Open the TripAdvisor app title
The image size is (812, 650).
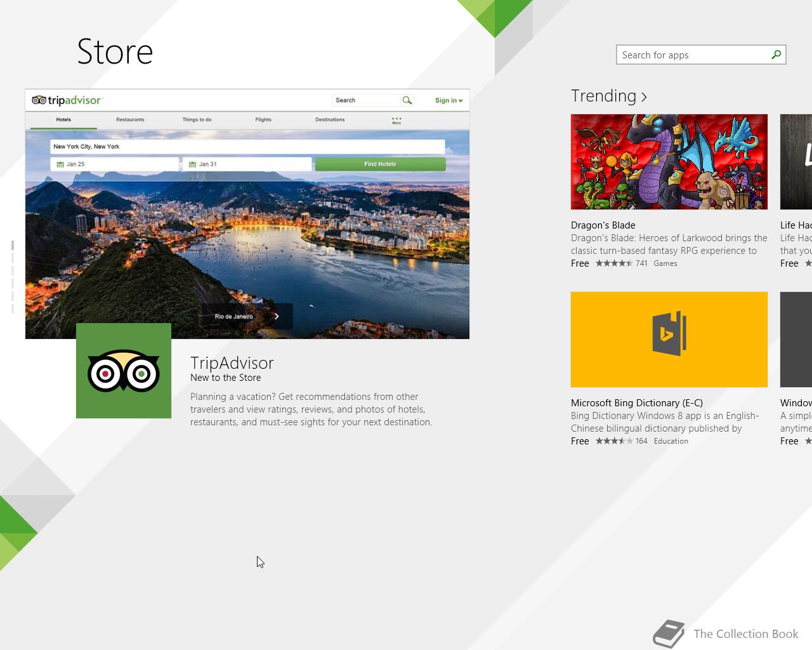[x=232, y=362]
